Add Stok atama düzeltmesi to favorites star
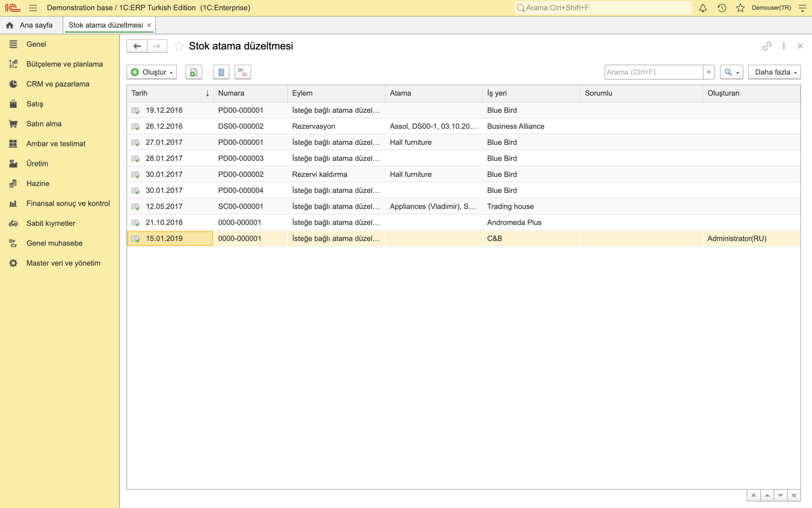 [x=179, y=46]
